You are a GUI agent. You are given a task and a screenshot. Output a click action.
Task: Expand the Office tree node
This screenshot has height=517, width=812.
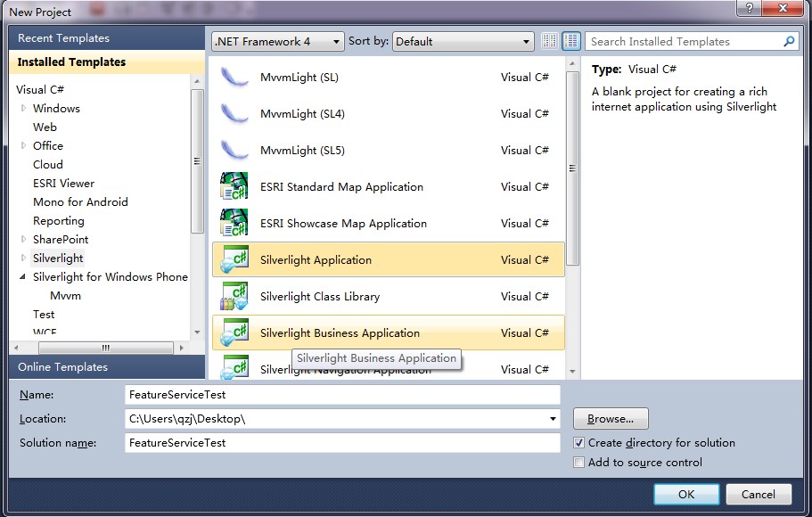pos(23,145)
